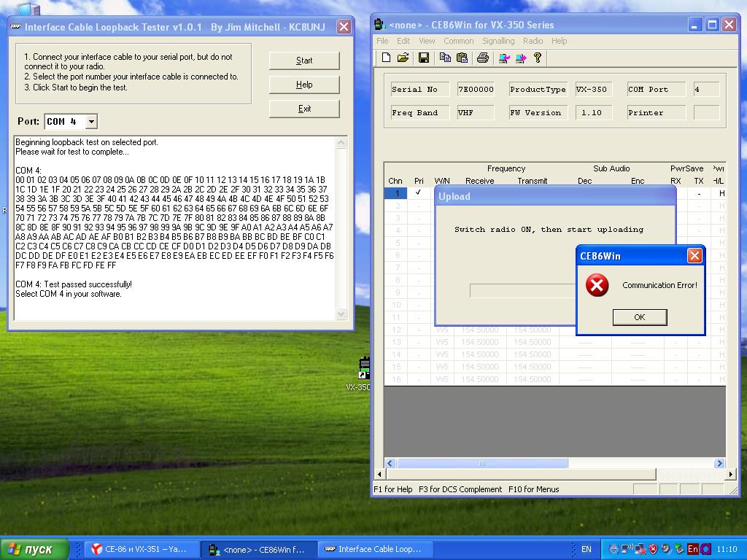Switch to Interface Cable Loopback taskbar button
Screen dimensions: 747x560
(375, 549)
